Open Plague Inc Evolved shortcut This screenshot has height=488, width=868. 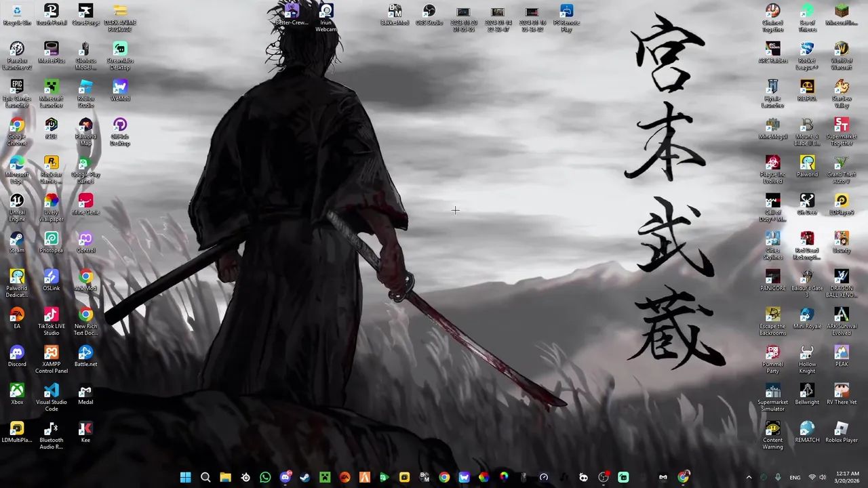tap(772, 169)
